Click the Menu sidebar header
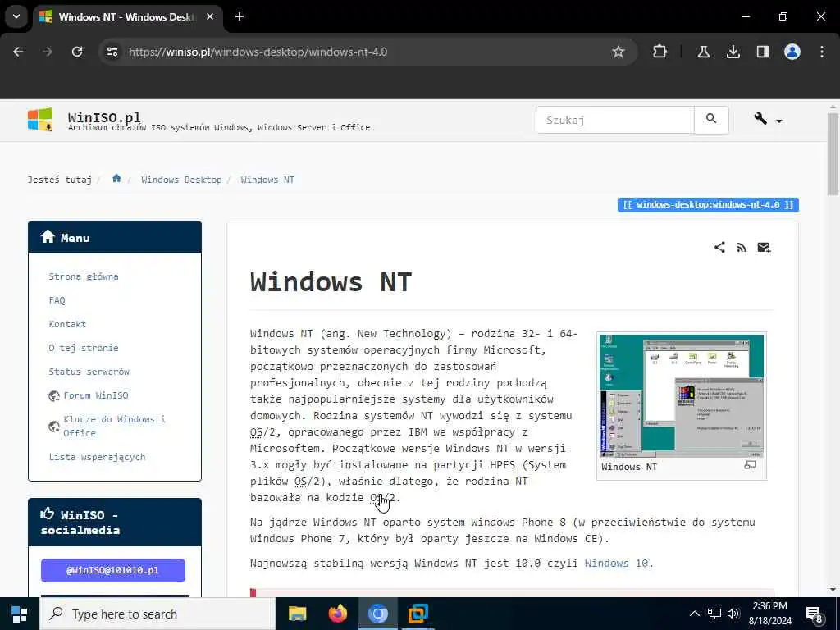The width and height of the screenshot is (840, 630). (x=115, y=237)
